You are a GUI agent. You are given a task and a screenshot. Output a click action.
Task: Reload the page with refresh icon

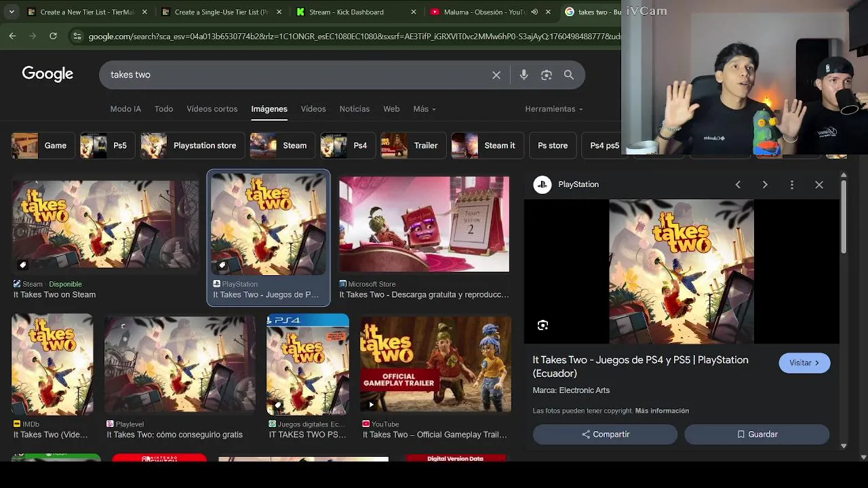tap(53, 36)
